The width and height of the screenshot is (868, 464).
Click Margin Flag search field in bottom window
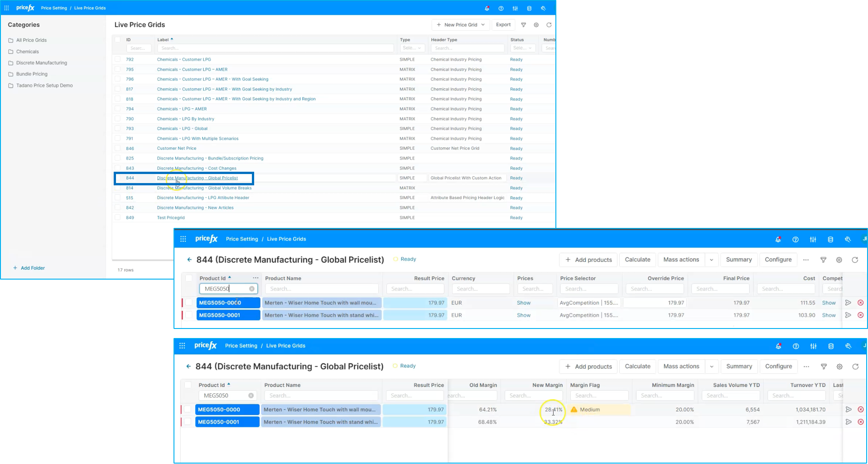click(x=598, y=396)
